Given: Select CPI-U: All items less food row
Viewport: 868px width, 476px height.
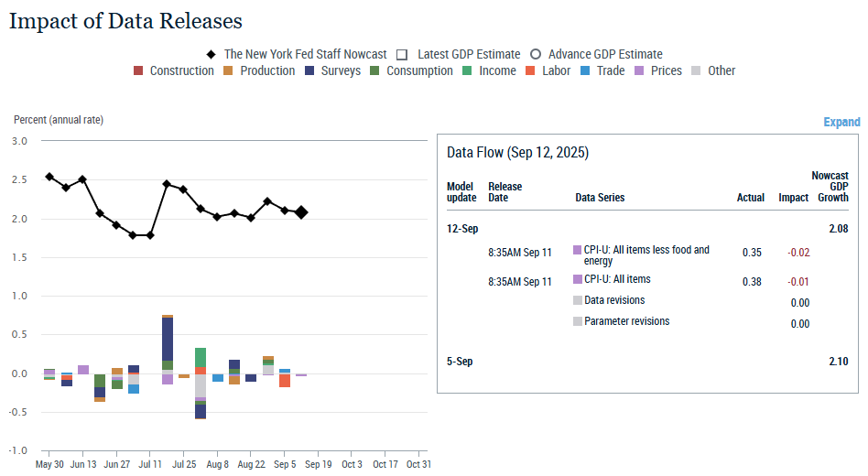Looking at the screenshot, I should pyautogui.click(x=646, y=255).
